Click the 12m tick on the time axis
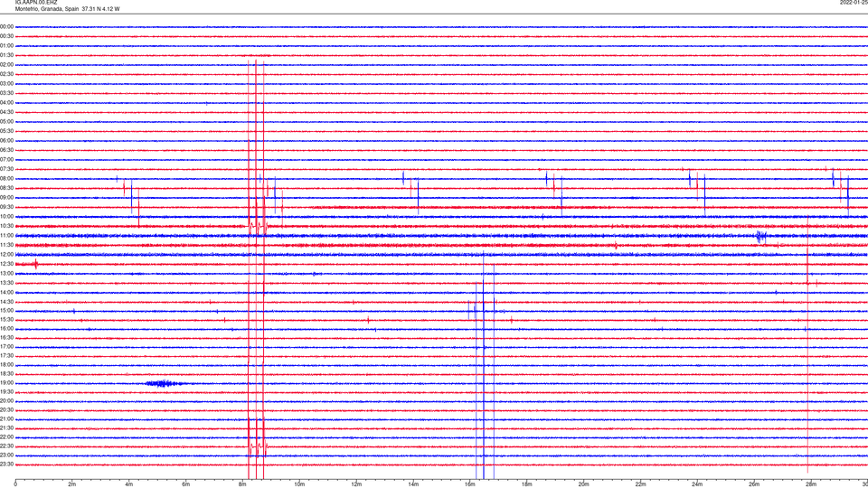 356,484
